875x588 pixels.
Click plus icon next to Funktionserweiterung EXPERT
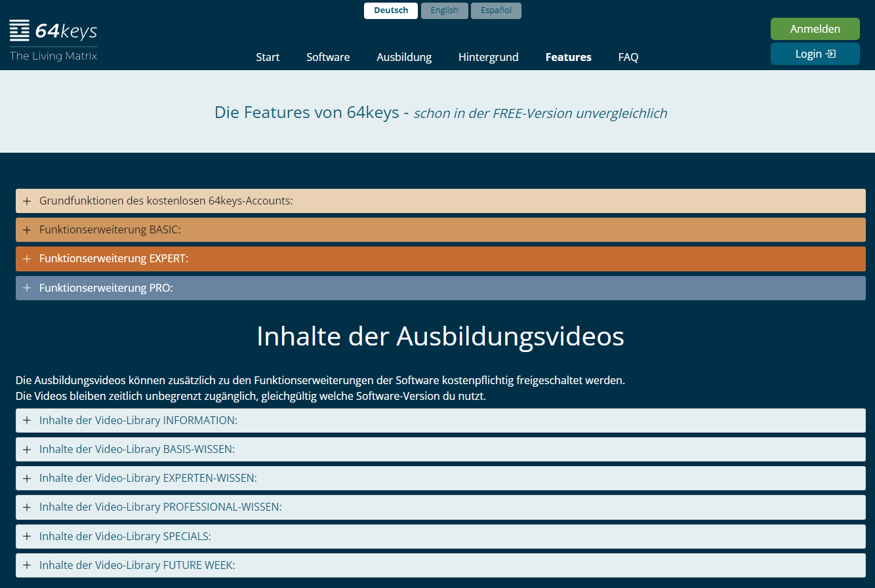click(27, 259)
